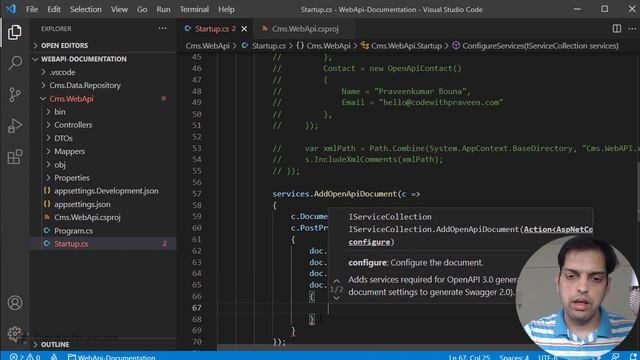Click Spaces: 4 indentation status item
This screenshot has height=360, width=640.
pyautogui.click(x=514, y=357)
